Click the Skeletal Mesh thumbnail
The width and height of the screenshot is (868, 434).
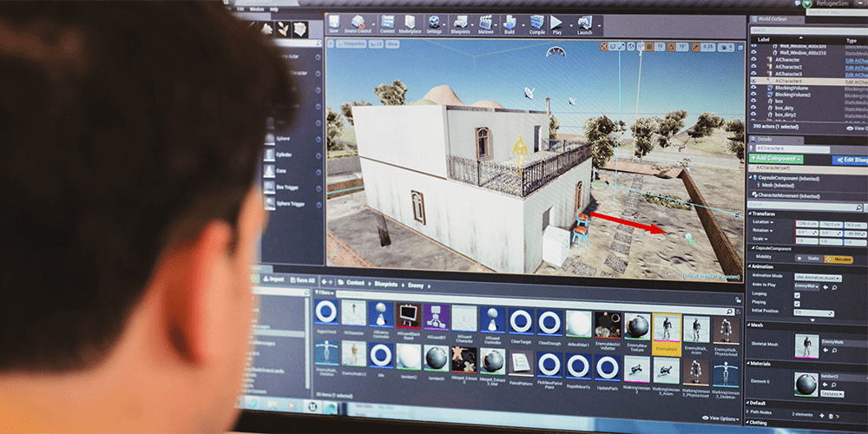[x=806, y=346]
